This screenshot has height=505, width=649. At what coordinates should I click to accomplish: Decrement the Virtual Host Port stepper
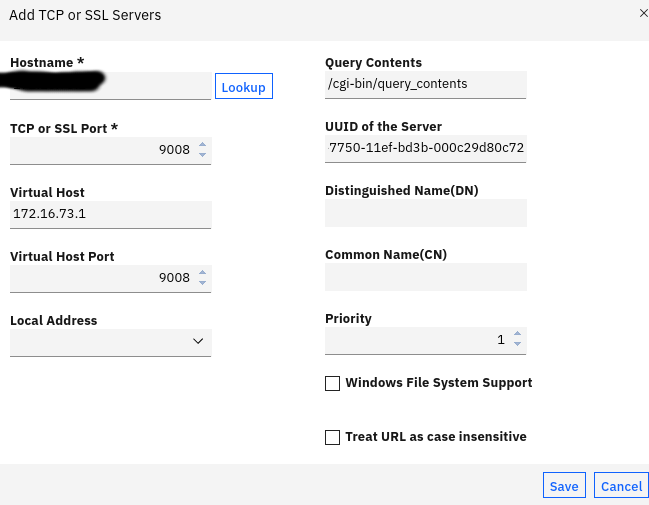pyautogui.click(x=203, y=283)
